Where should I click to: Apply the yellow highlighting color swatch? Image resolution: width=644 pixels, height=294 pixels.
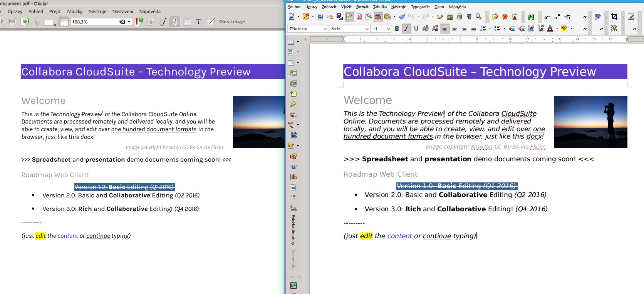coord(565,28)
